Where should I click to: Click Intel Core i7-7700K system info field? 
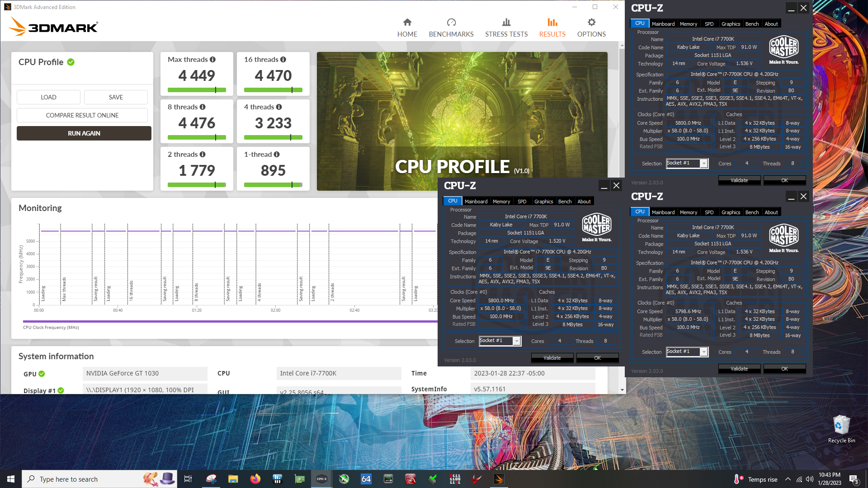coord(339,373)
